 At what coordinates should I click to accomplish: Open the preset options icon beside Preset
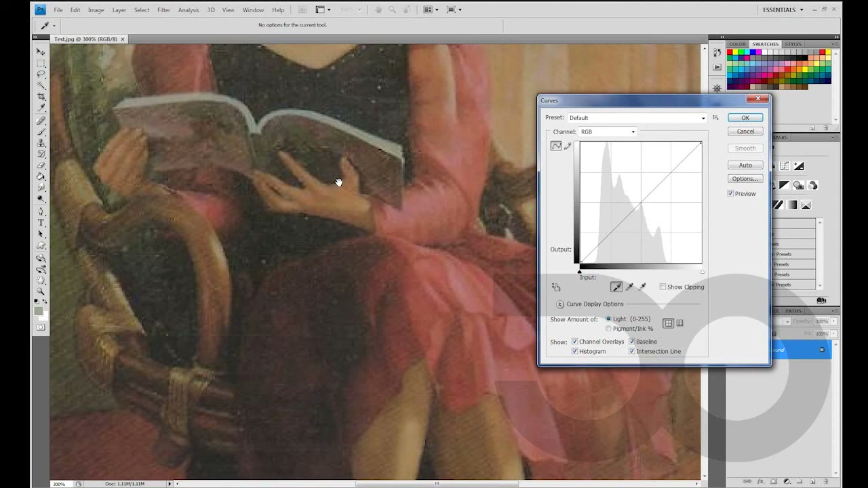715,118
